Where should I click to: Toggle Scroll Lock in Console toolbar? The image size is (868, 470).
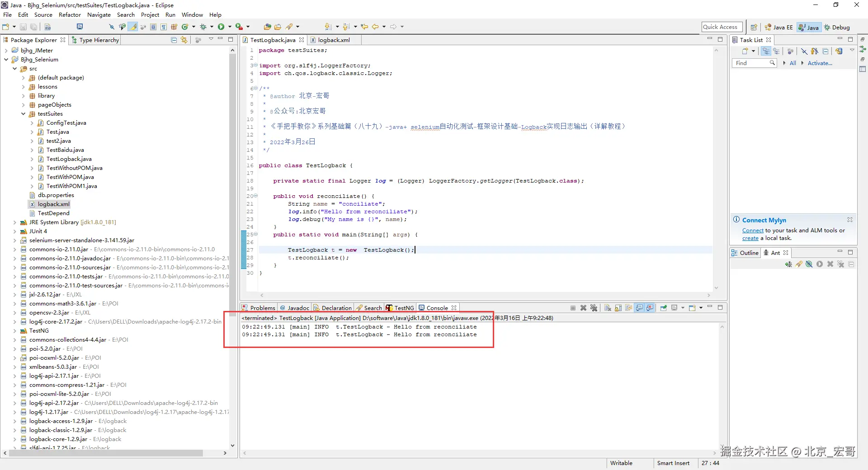point(618,308)
